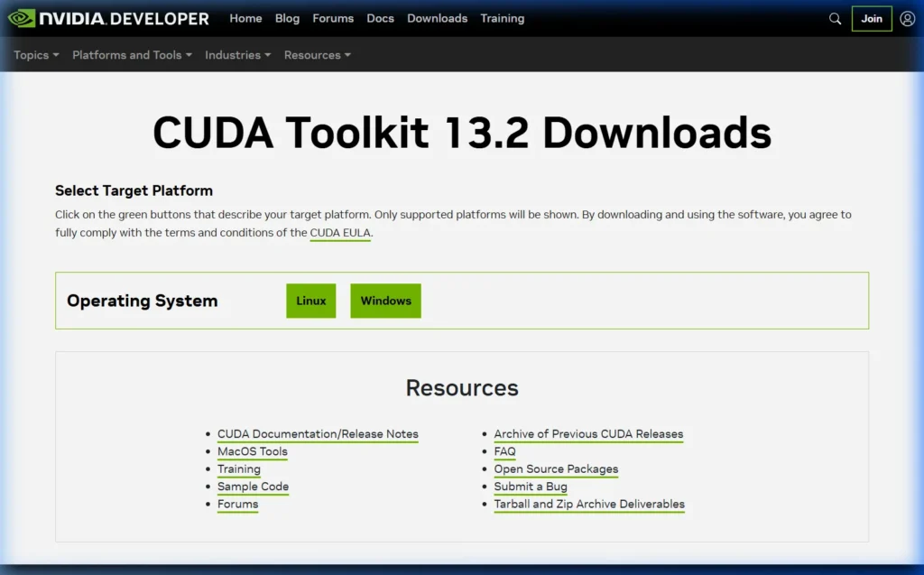The width and height of the screenshot is (924, 575).
Task: Open the Blog section
Action: point(287,18)
